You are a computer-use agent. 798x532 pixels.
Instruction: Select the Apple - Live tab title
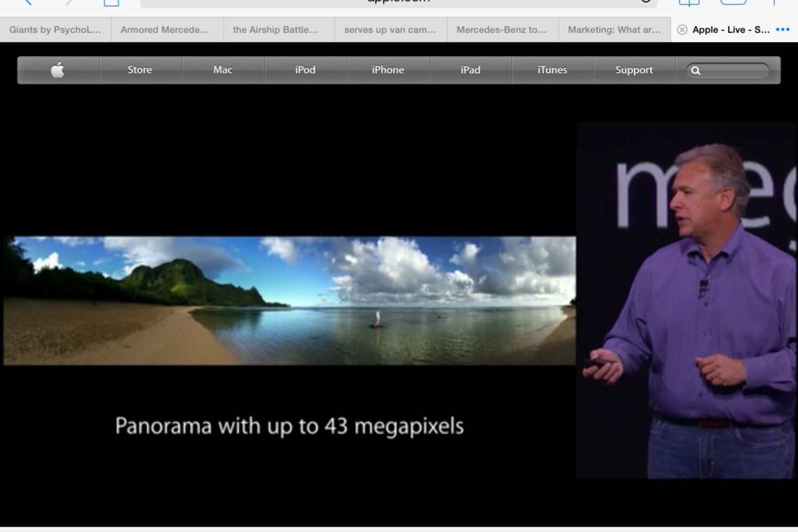pyautogui.click(x=731, y=30)
